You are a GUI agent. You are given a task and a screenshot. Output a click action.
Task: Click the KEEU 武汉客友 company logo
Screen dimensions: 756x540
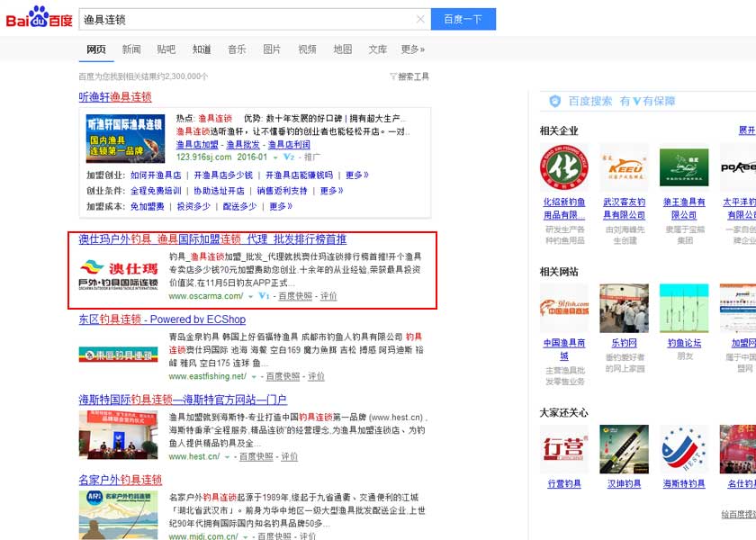coord(624,167)
